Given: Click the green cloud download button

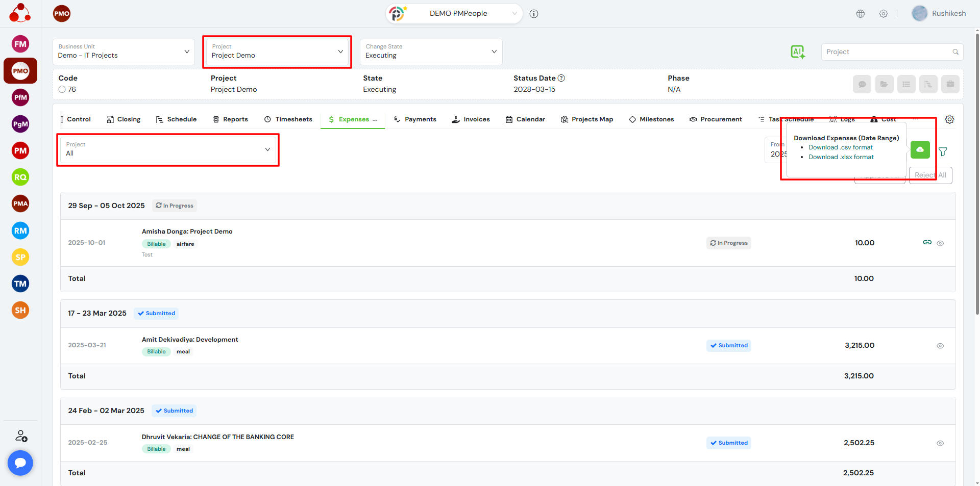Looking at the screenshot, I should point(920,149).
